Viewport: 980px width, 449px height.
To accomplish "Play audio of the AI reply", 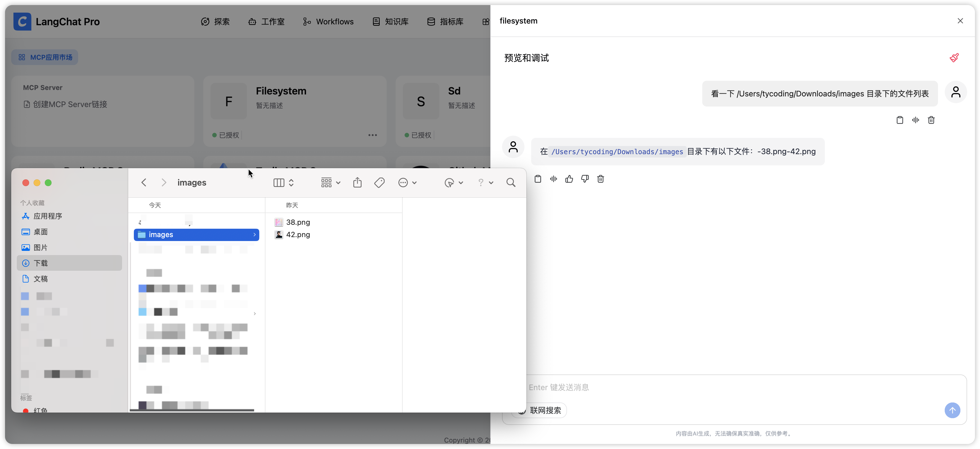I will pyautogui.click(x=553, y=179).
